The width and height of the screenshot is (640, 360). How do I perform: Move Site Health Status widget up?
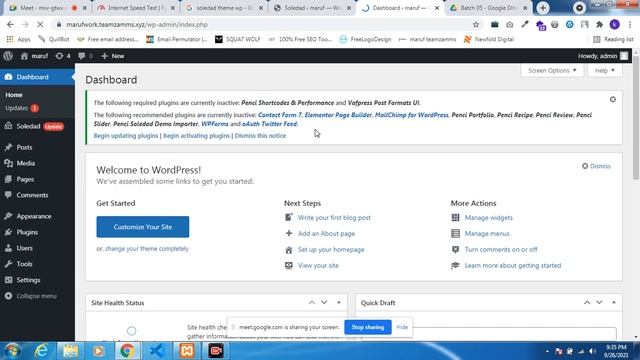(x=312, y=302)
